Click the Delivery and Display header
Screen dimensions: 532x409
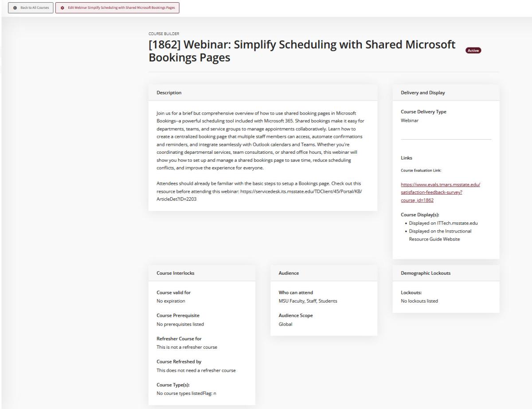coord(446,93)
